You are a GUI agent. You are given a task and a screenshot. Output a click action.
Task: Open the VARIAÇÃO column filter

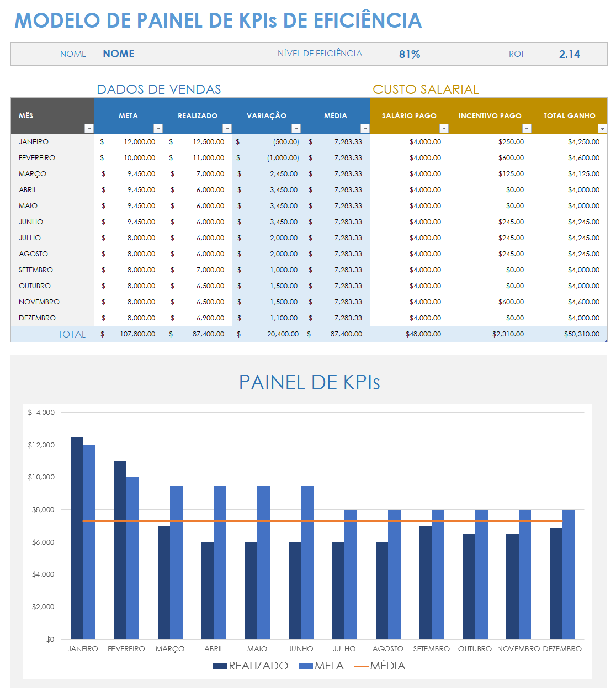point(296,128)
